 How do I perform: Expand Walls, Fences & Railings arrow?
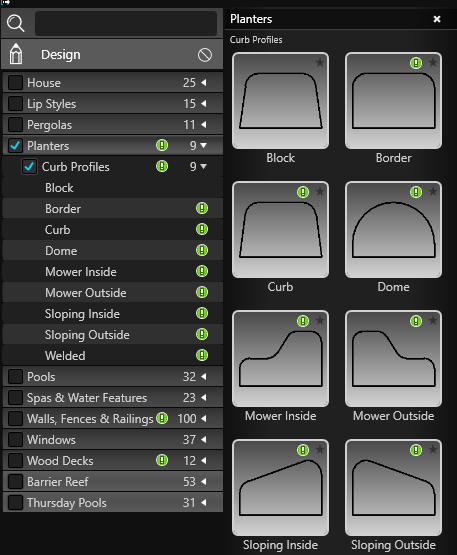[x=204, y=418]
